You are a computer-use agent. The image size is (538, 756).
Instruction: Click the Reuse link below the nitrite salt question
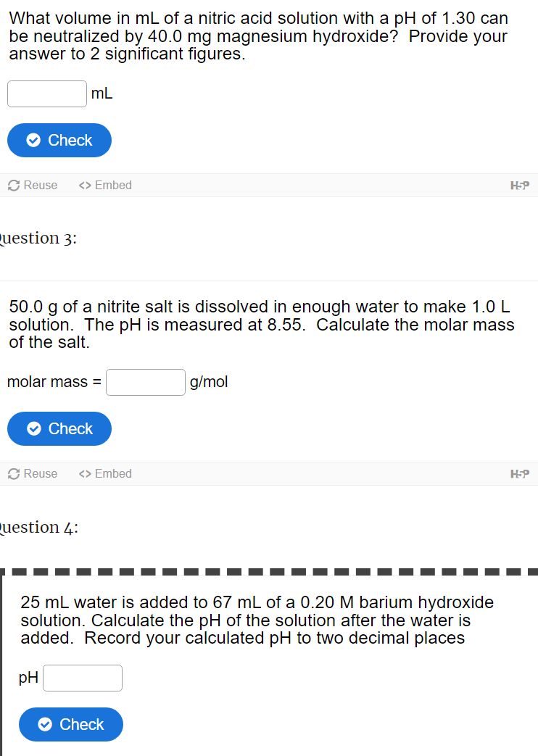pos(33,473)
